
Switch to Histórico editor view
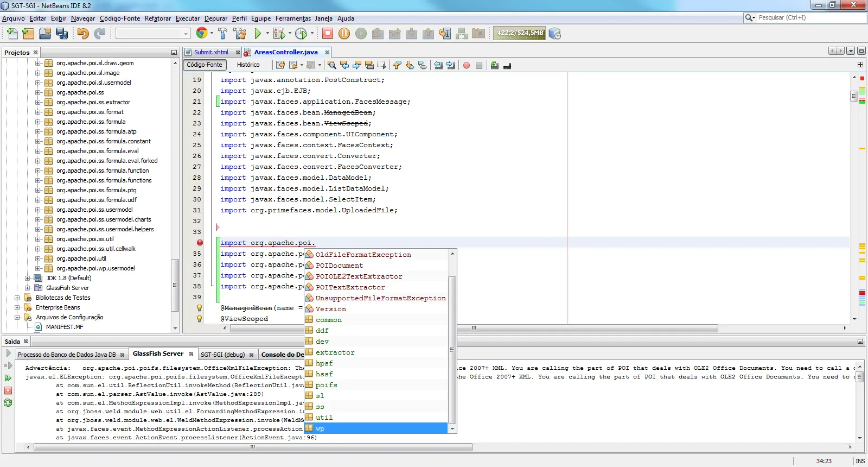coord(248,65)
